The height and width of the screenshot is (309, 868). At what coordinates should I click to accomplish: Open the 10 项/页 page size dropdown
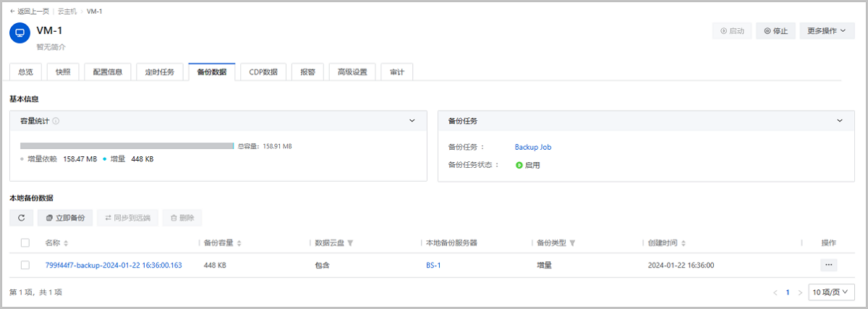831,292
